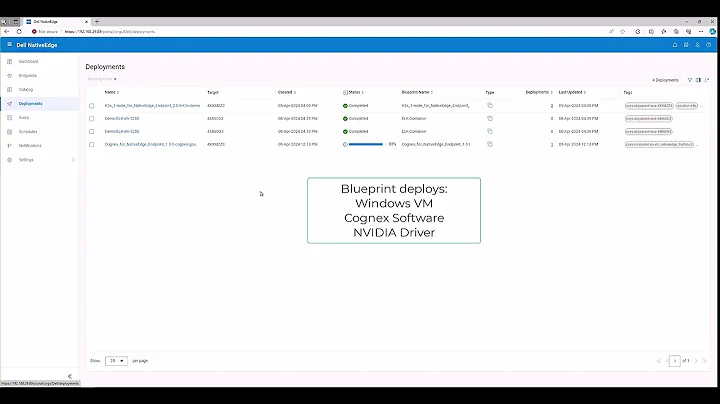Sort by the Deployments count column
The image size is (720, 404).
[x=539, y=92]
